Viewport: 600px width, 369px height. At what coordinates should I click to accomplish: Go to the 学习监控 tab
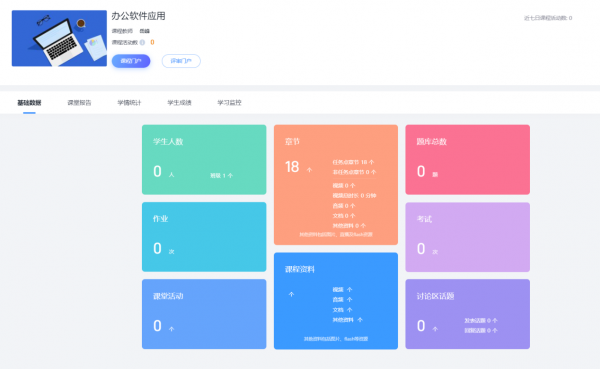click(229, 103)
